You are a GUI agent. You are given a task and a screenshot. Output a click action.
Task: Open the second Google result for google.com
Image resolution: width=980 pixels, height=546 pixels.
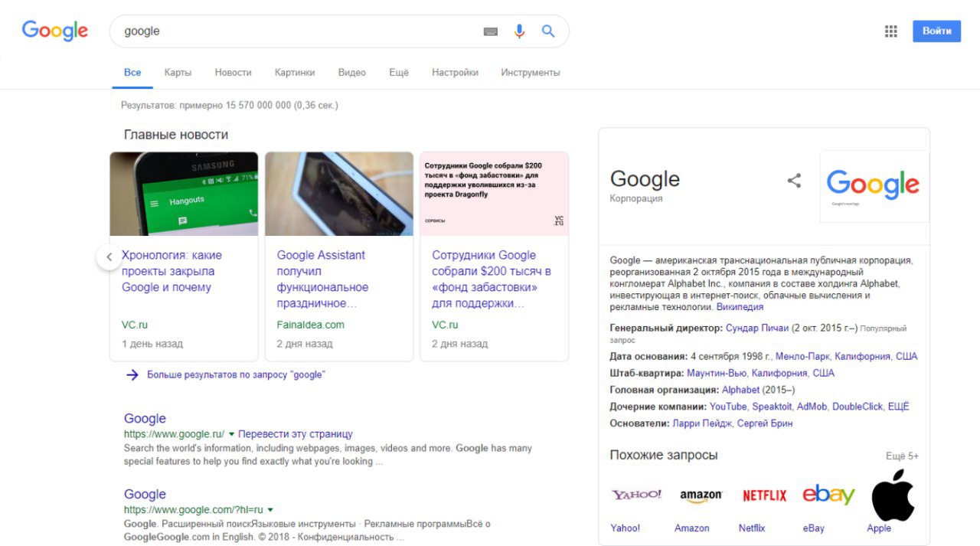145,495
